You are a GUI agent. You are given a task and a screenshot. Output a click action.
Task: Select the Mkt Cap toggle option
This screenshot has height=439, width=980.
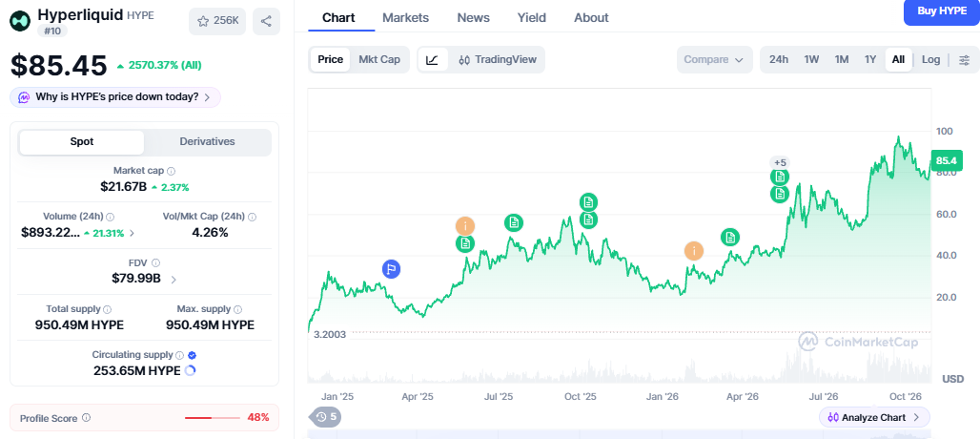tap(379, 59)
